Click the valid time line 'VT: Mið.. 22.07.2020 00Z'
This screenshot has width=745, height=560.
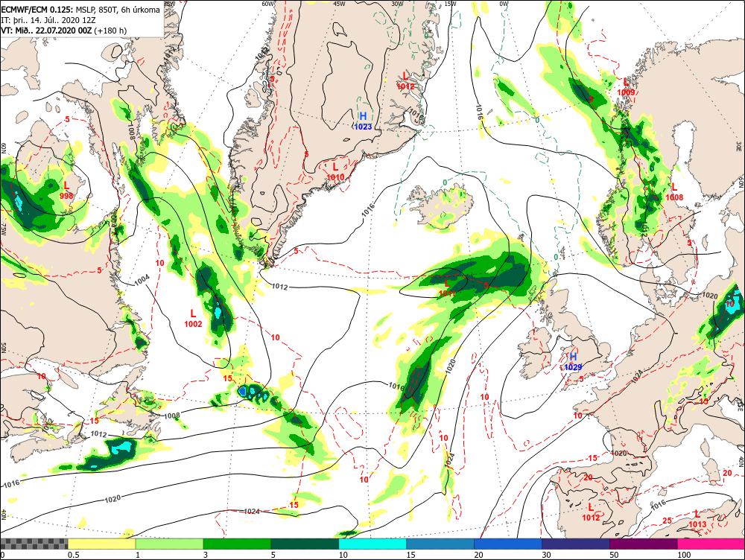click(x=46, y=31)
